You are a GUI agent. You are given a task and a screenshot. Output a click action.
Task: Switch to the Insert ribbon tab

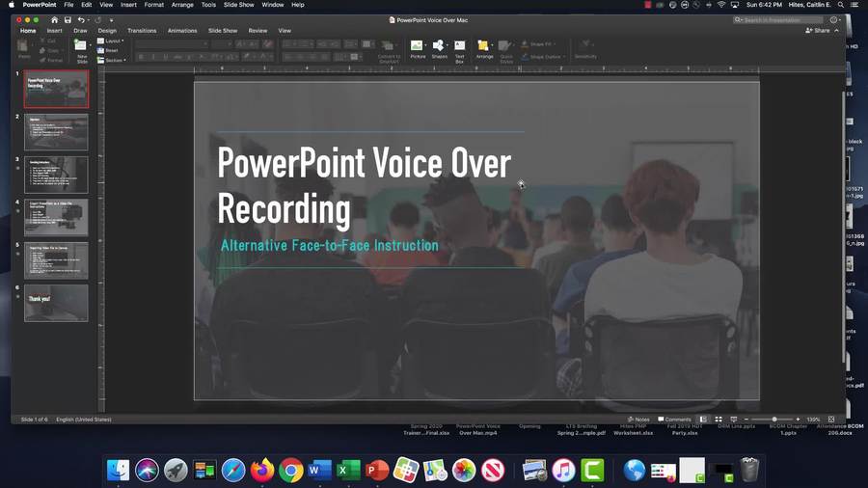54,31
